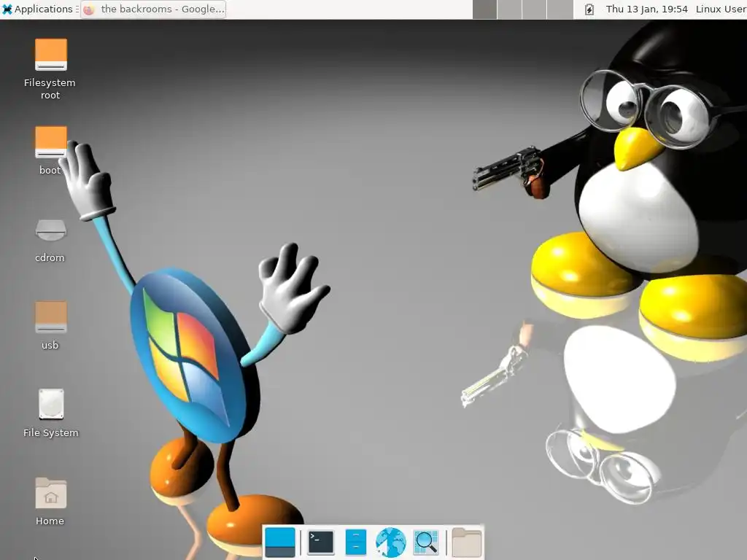The width and height of the screenshot is (747, 560).
Task: Launch Web Browser globe icon in dock
Action: tap(391, 542)
